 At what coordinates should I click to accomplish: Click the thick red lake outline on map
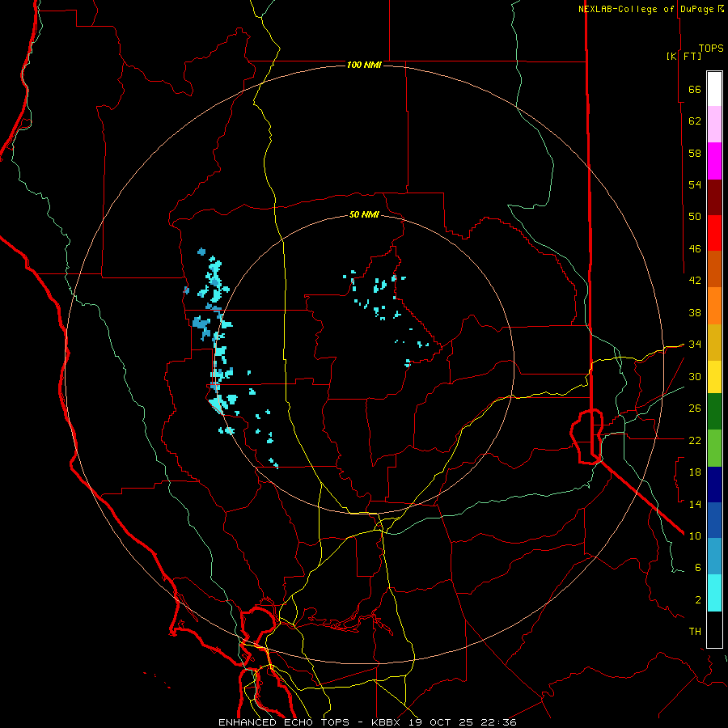coord(587,437)
